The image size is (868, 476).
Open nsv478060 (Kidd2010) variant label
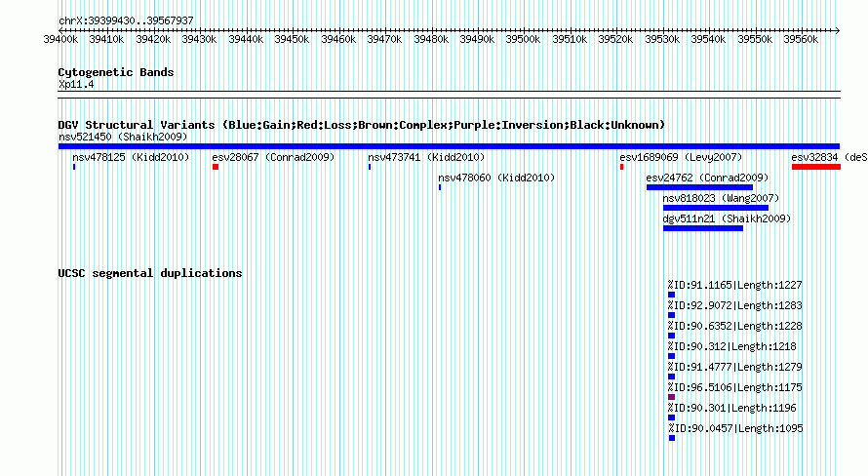pos(496,178)
